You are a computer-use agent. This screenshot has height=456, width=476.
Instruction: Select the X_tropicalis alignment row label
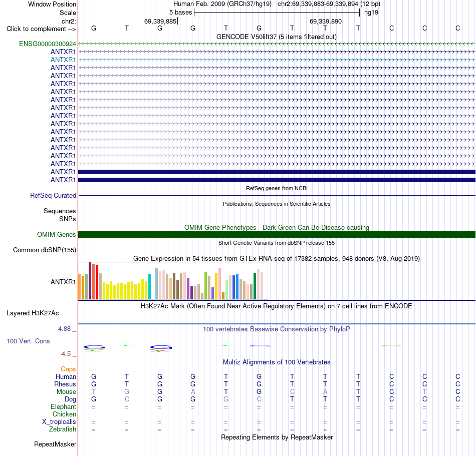tap(59, 422)
